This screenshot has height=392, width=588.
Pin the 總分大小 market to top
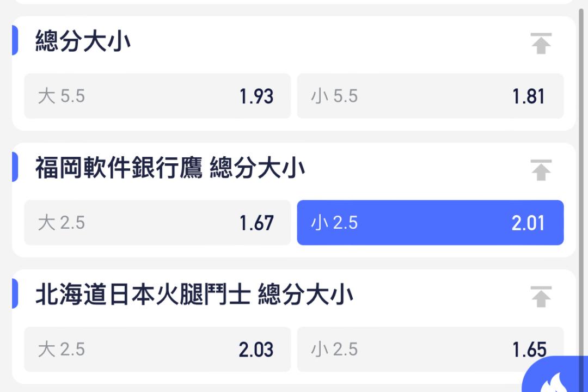(x=541, y=44)
